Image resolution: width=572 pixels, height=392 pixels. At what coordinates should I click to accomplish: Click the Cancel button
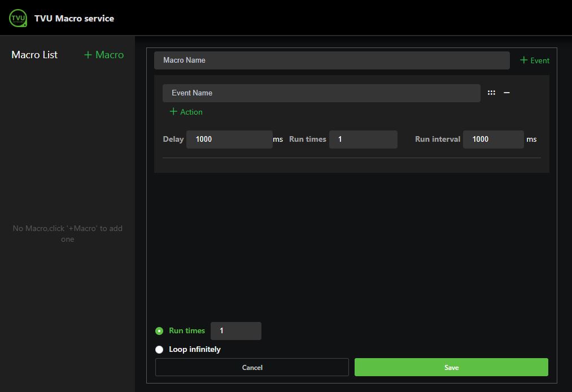pyautogui.click(x=252, y=367)
